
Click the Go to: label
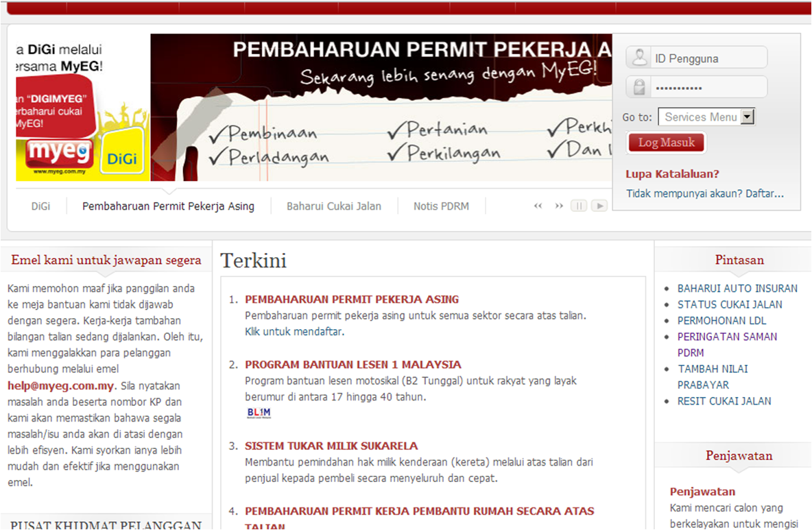pyautogui.click(x=637, y=117)
